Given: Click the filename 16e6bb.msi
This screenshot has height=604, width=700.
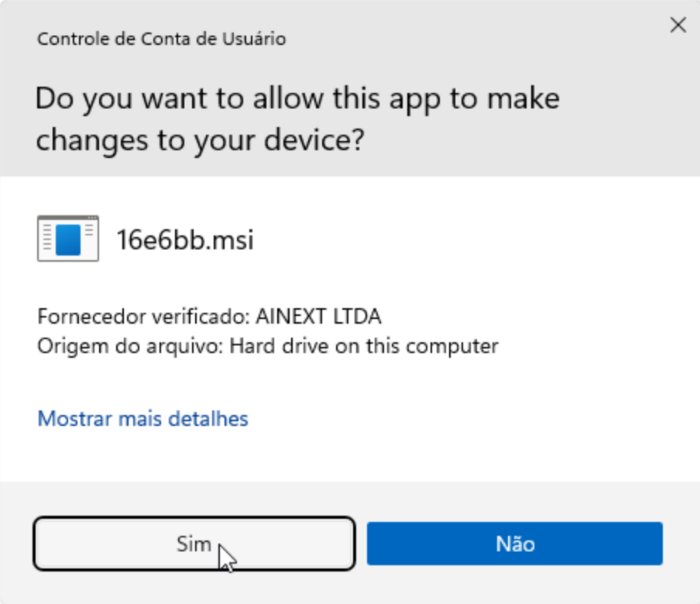Looking at the screenshot, I should pos(186,239).
